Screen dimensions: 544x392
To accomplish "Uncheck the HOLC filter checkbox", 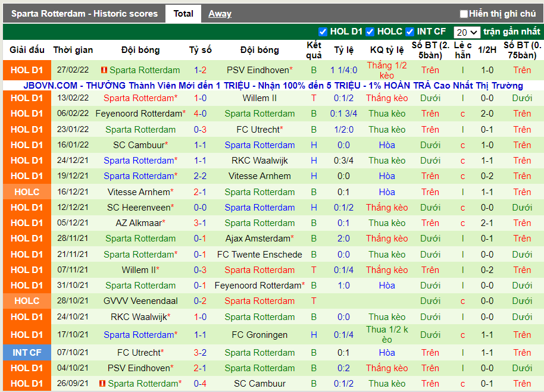I will coord(370,32).
